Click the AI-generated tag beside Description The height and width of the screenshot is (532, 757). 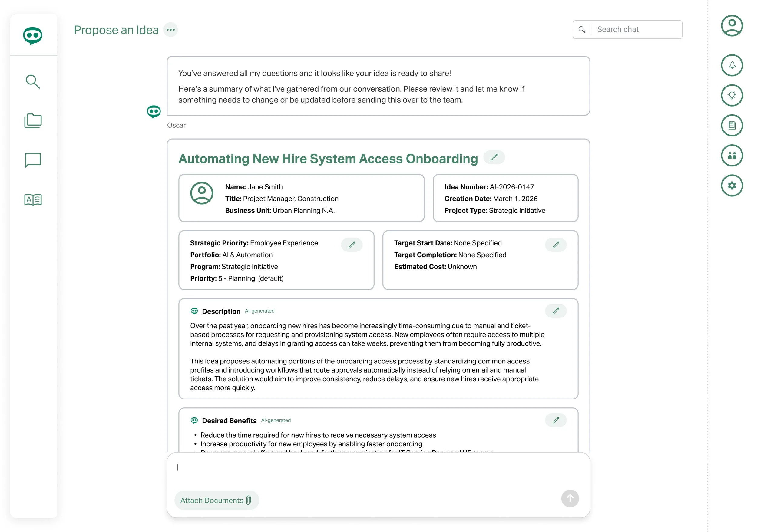point(259,311)
